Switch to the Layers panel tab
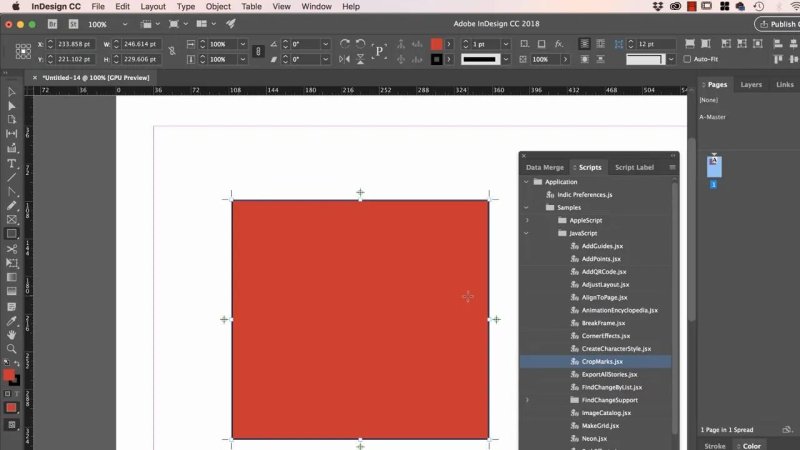800x450 pixels. [x=751, y=85]
